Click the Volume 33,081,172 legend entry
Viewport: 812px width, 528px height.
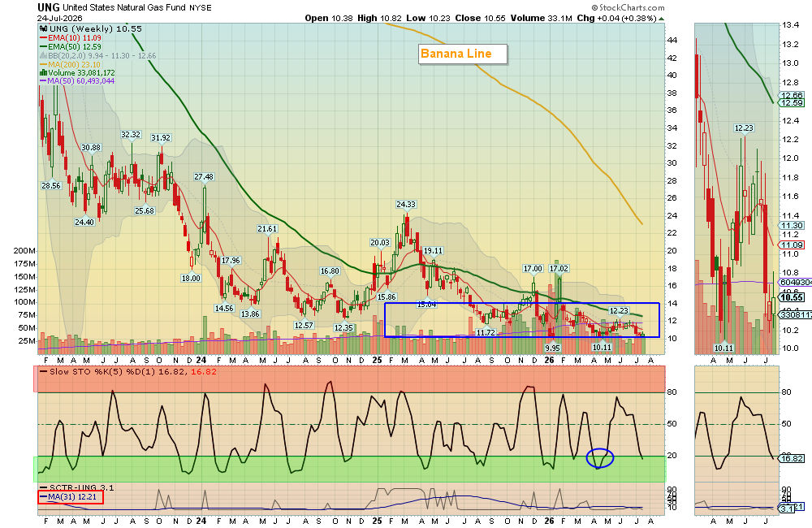(x=77, y=72)
